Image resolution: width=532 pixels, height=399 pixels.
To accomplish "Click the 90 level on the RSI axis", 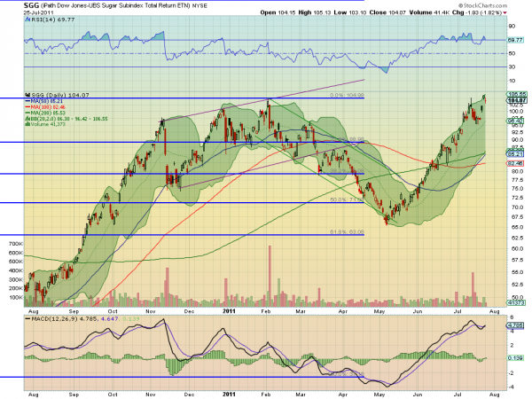I will (x=512, y=26).
